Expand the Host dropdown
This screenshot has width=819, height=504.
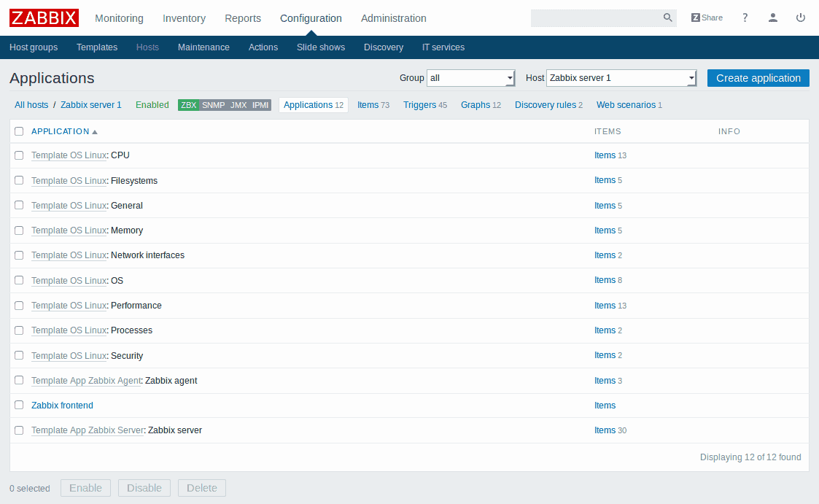click(622, 78)
